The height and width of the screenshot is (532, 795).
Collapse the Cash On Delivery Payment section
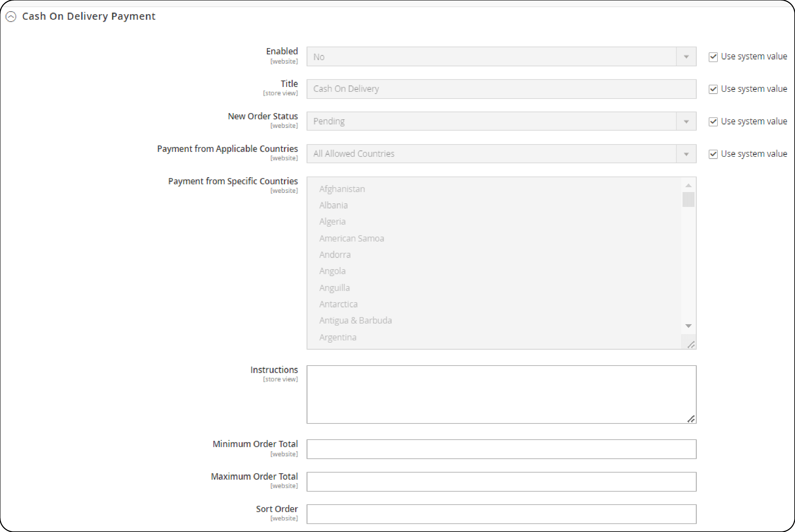[x=11, y=16]
